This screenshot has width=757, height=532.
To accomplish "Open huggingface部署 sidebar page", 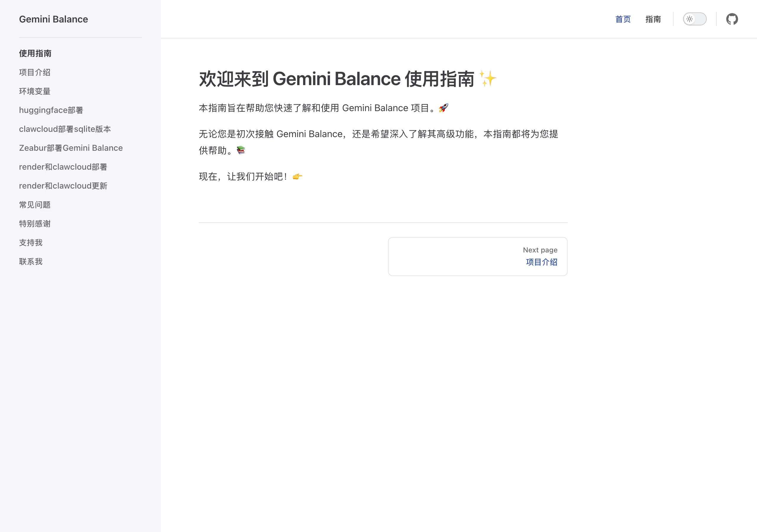I will (51, 110).
